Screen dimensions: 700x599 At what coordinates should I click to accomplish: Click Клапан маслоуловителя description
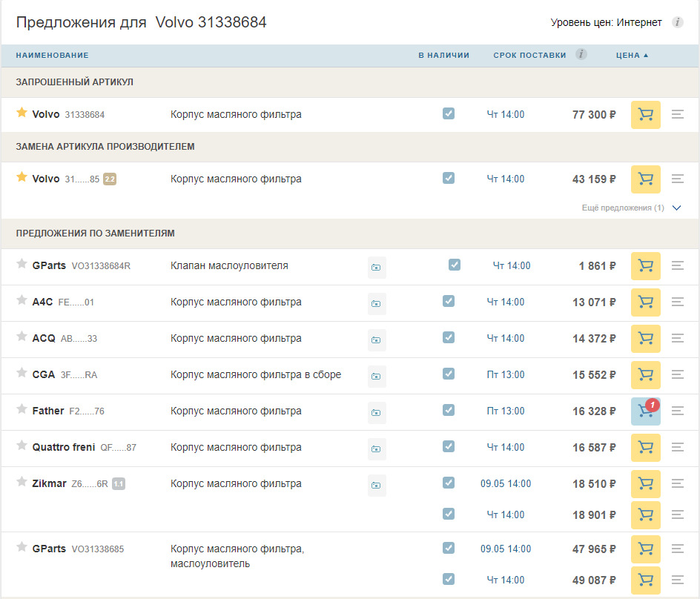point(229,266)
